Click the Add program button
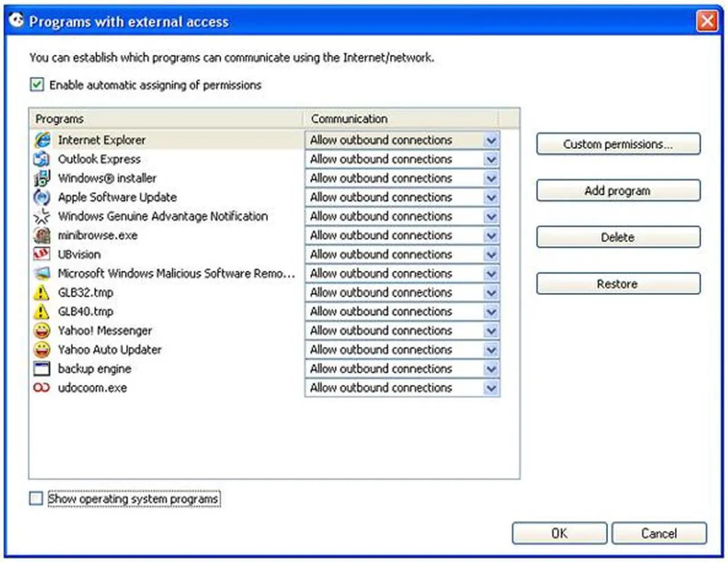This screenshot has width=728, height=562. (x=618, y=191)
